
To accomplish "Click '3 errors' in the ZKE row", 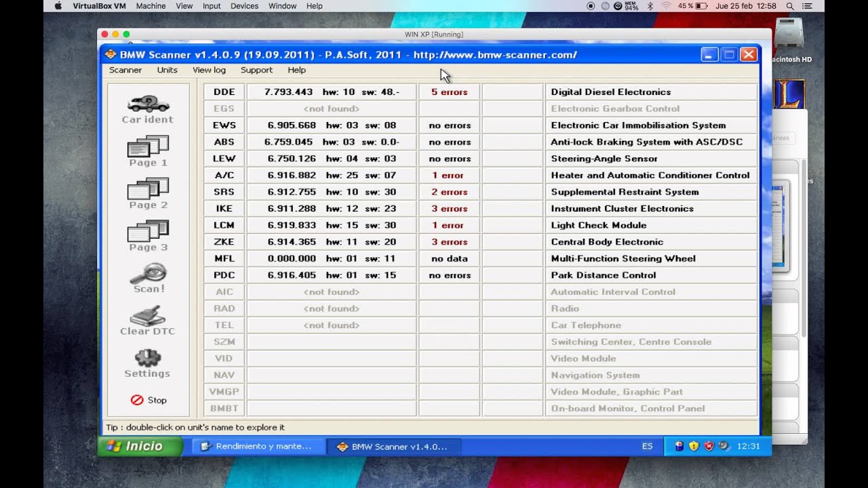I will click(x=449, y=242).
